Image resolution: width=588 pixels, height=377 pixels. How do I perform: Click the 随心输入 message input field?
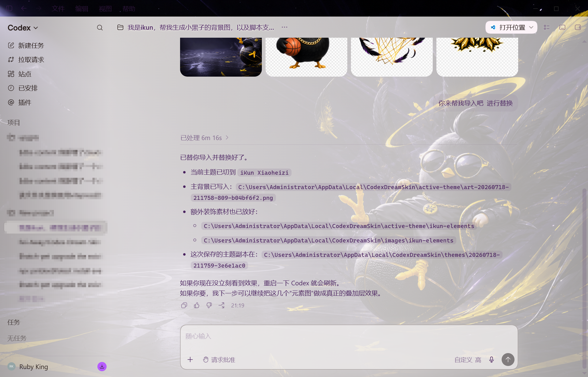[349, 337]
